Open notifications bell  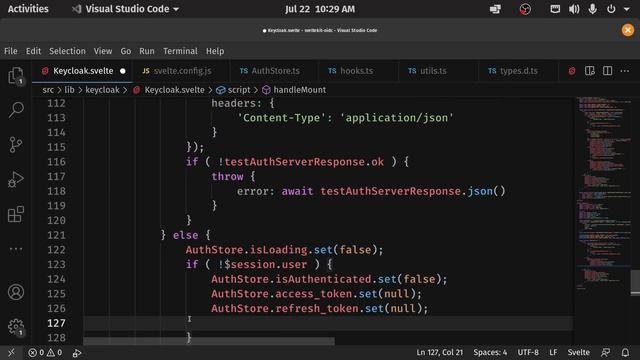point(625,352)
